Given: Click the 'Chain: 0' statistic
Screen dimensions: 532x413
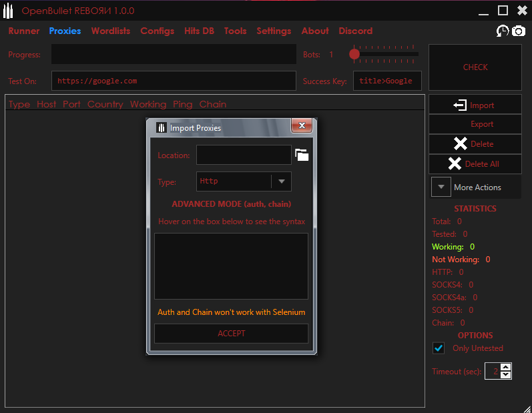Looking at the screenshot, I should pos(449,322).
